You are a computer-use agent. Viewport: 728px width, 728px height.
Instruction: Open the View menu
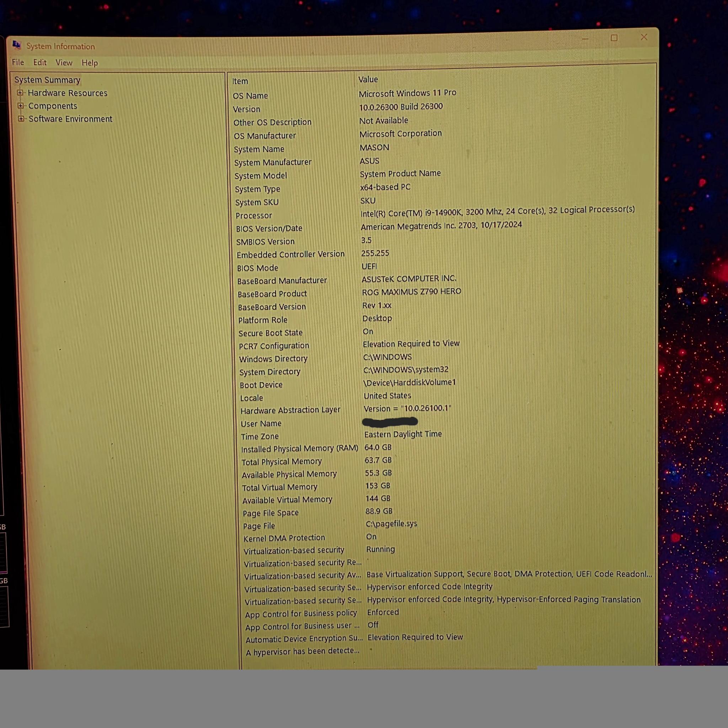(x=64, y=63)
